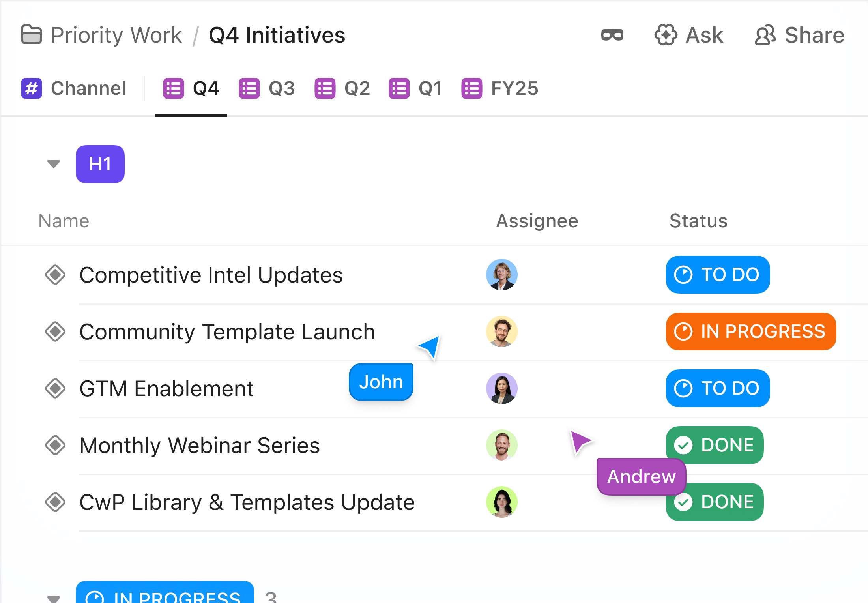Switch to the Q3 tab
Image resolution: width=868 pixels, height=603 pixels.
[x=281, y=88]
